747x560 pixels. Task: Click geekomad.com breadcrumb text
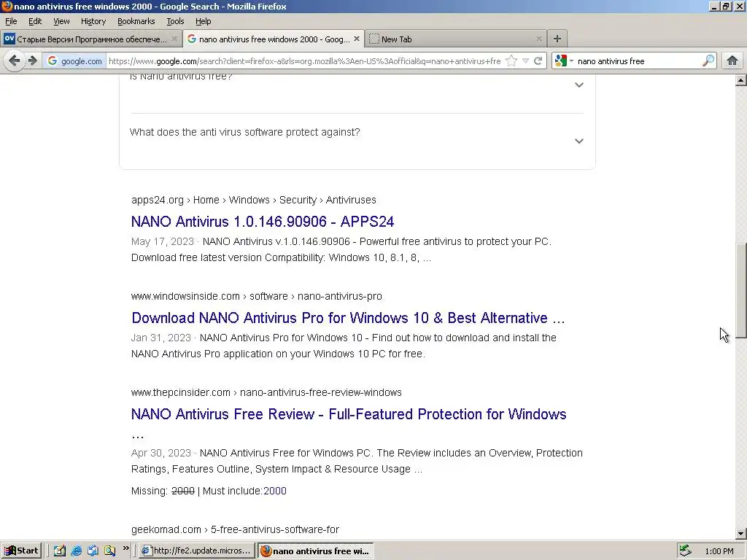click(x=166, y=529)
